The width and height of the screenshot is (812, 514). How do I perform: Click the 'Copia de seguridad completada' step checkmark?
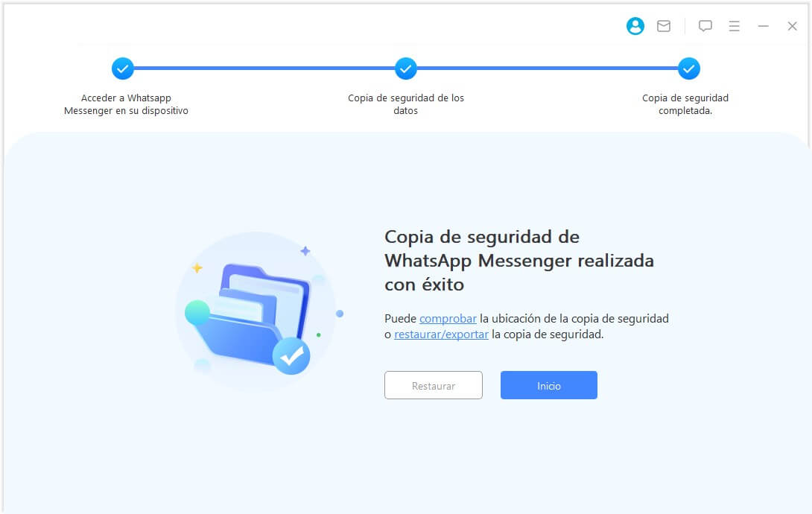point(688,68)
